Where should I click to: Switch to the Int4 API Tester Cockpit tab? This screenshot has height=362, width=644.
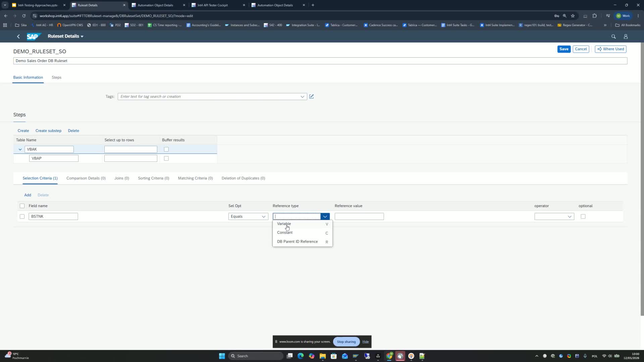tap(218, 5)
